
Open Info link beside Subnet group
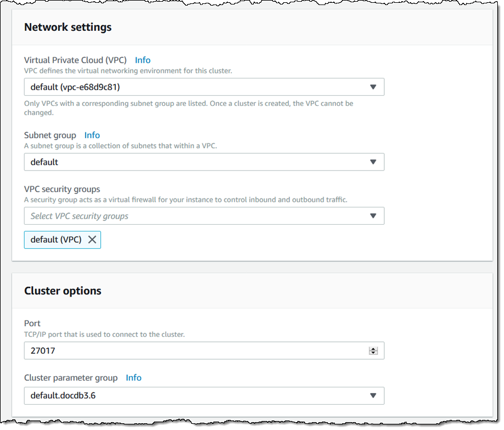92,135
